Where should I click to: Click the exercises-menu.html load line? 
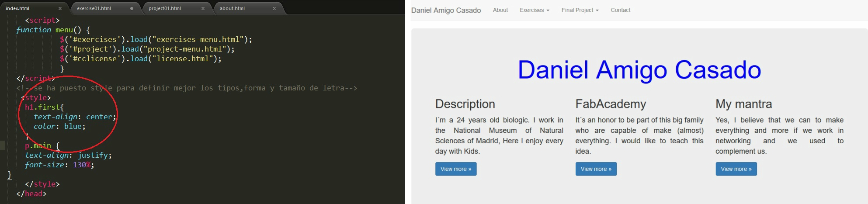tap(156, 39)
